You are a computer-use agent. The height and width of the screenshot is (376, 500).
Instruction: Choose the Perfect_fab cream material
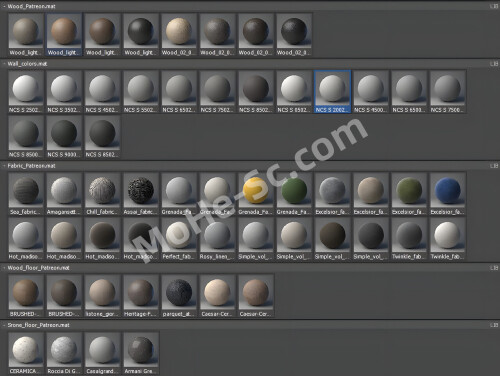(x=179, y=239)
